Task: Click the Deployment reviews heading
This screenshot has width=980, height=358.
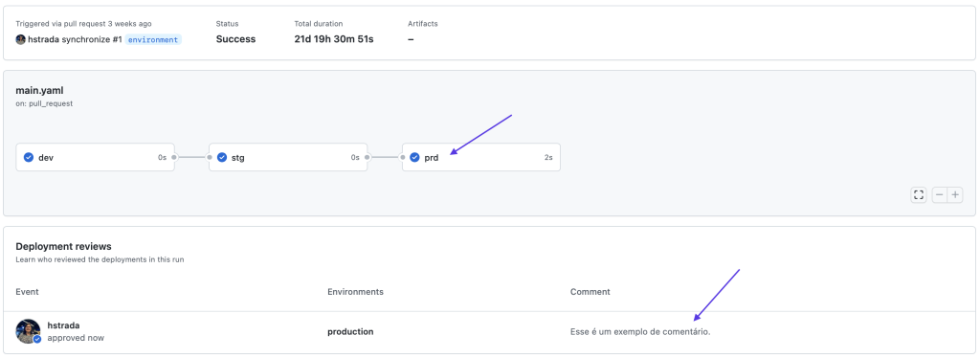Action: point(63,247)
